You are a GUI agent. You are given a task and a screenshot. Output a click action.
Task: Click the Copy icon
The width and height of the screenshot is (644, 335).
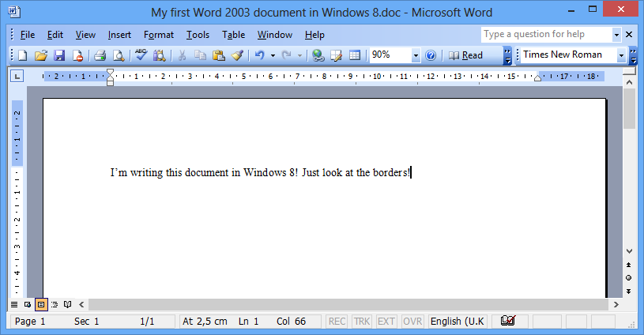201,55
